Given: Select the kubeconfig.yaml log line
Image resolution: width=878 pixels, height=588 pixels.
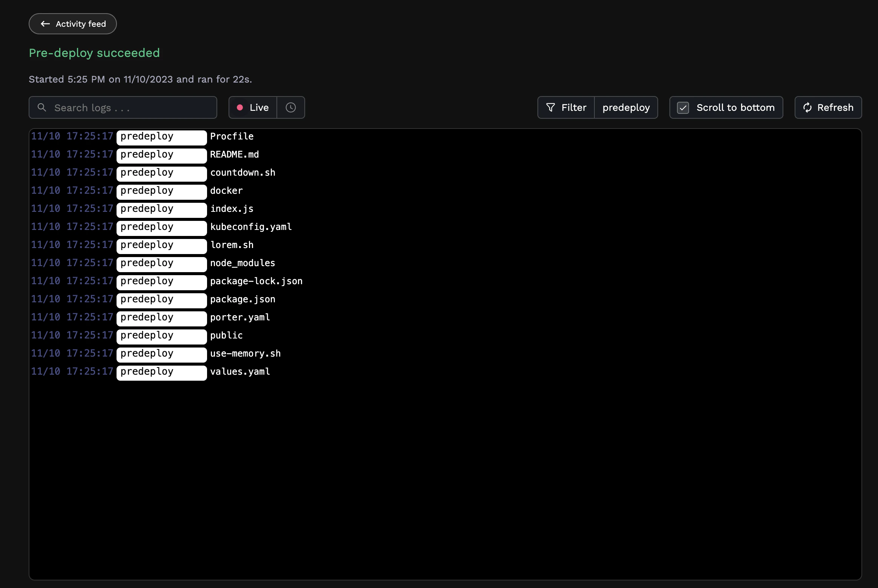Looking at the screenshot, I should point(251,227).
